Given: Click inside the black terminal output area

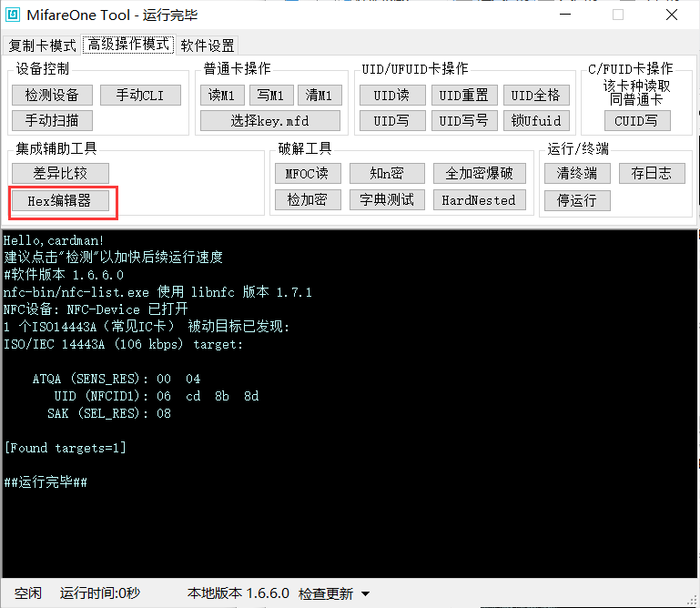Looking at the screenshot, I should point(350,404).
